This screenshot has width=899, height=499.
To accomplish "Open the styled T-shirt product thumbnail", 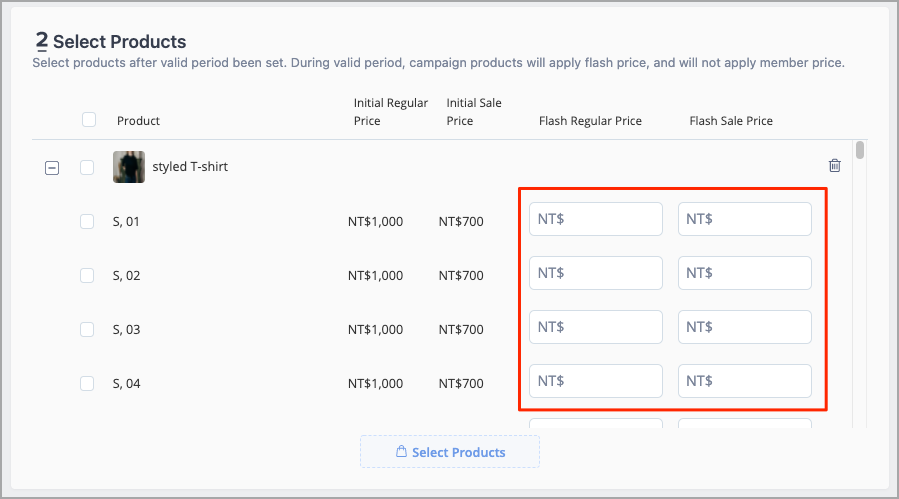I will tap(129, 167).
